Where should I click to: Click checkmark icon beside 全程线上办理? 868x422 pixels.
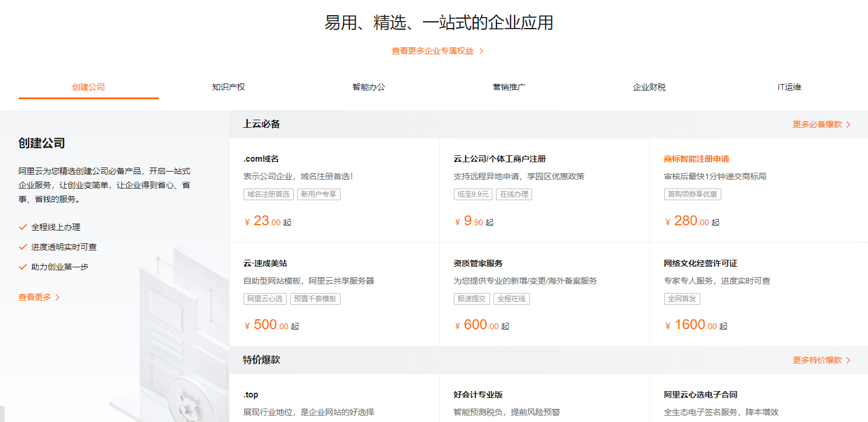pyautogui.click(x=23, y=227)
